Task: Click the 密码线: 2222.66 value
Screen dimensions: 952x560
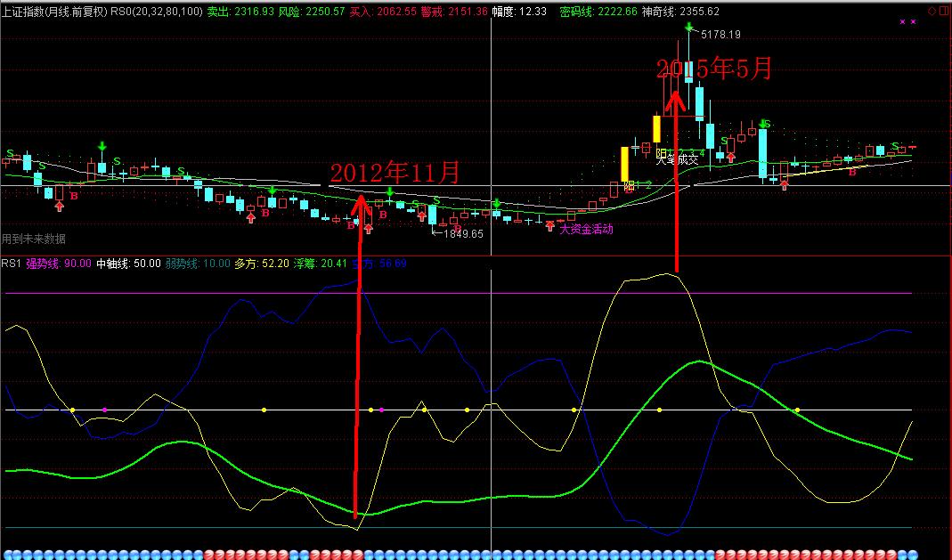Action: 598,12
